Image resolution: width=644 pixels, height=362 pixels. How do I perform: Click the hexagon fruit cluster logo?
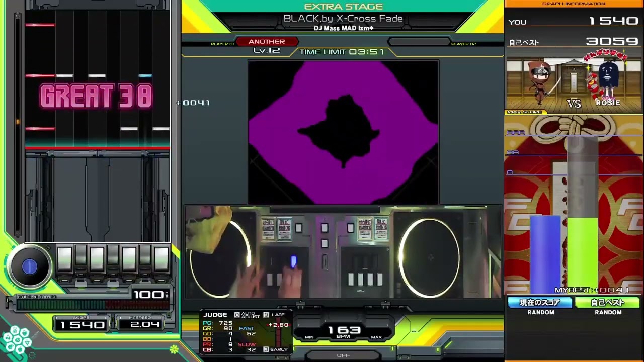[x=17, y=340]
